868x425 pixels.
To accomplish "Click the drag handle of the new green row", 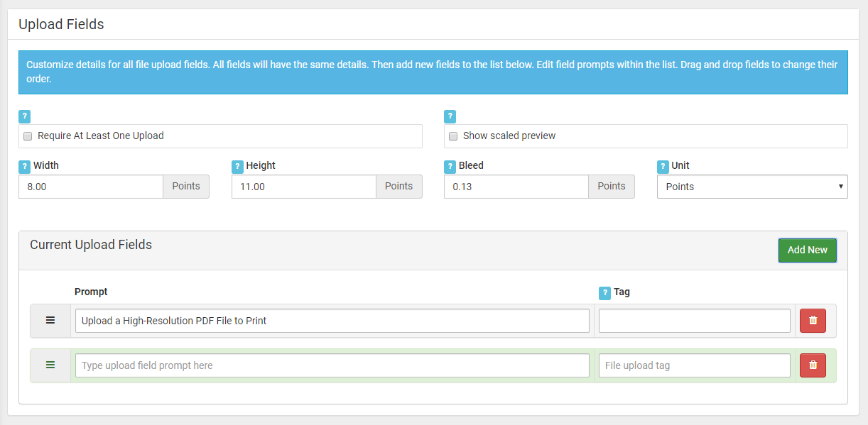I will coord(50,365).
